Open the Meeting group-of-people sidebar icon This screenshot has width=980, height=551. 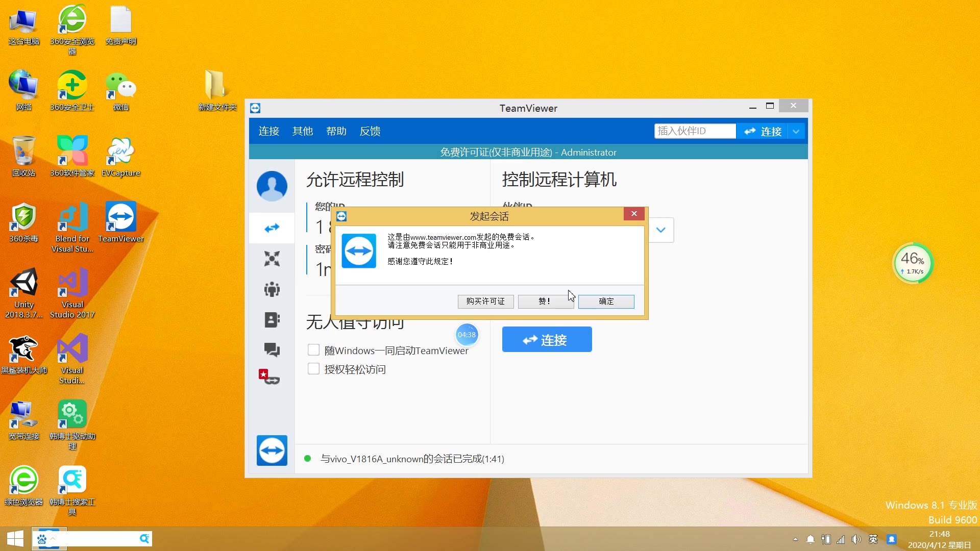point(272,289)
